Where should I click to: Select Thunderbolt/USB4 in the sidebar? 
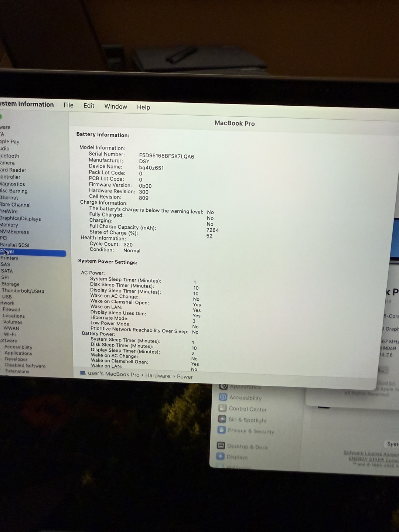pyautogui.click(x=23, y=291)
